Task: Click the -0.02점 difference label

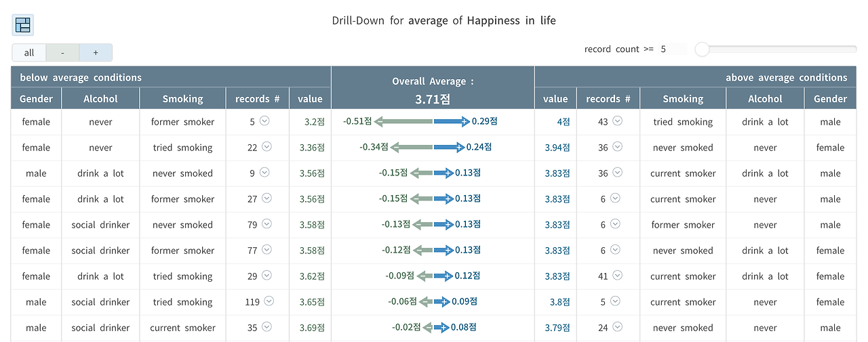Action: pyautogui.click(x=406, y=327)
